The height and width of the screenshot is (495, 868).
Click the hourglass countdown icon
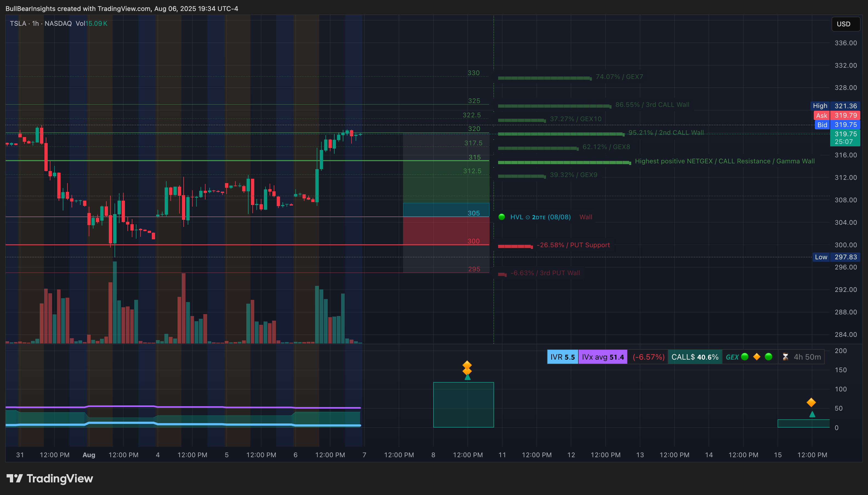coord(786,357)
